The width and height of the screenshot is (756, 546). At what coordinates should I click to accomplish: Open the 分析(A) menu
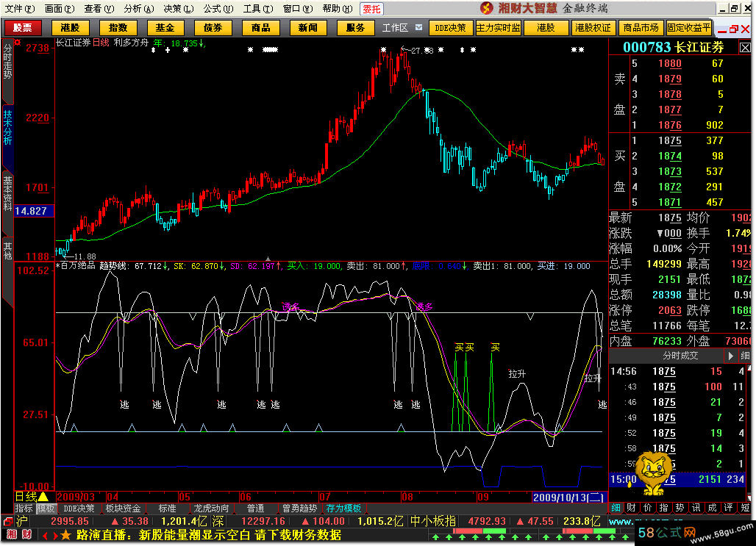click(x=138, y=9)
